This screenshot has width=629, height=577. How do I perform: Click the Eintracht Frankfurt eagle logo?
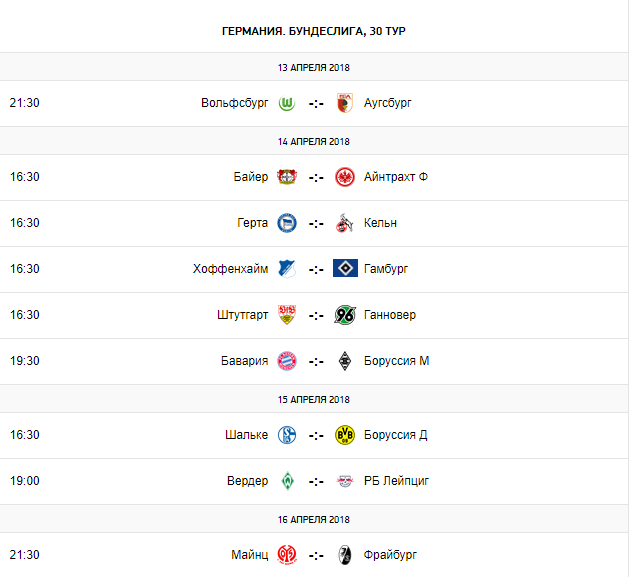pos(345,177)
